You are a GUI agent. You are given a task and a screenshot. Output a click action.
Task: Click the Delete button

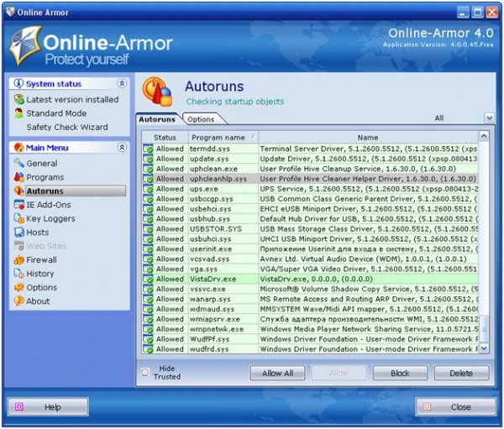[x=461, y=373]
